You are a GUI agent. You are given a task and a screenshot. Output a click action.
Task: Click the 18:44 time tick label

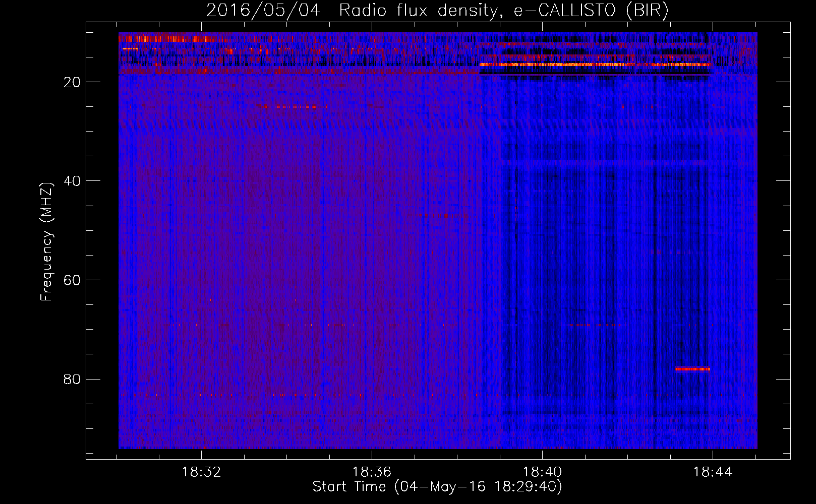[713, 472]
